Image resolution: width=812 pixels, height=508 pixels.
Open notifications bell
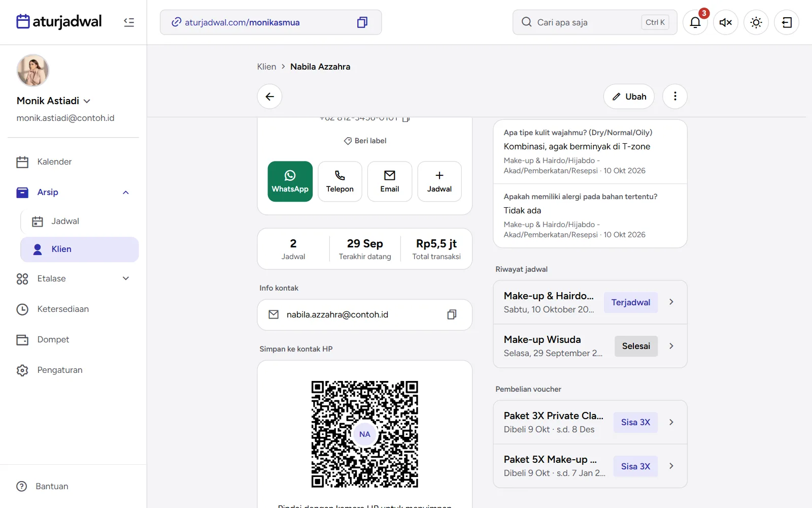click(x=695, y=22)
